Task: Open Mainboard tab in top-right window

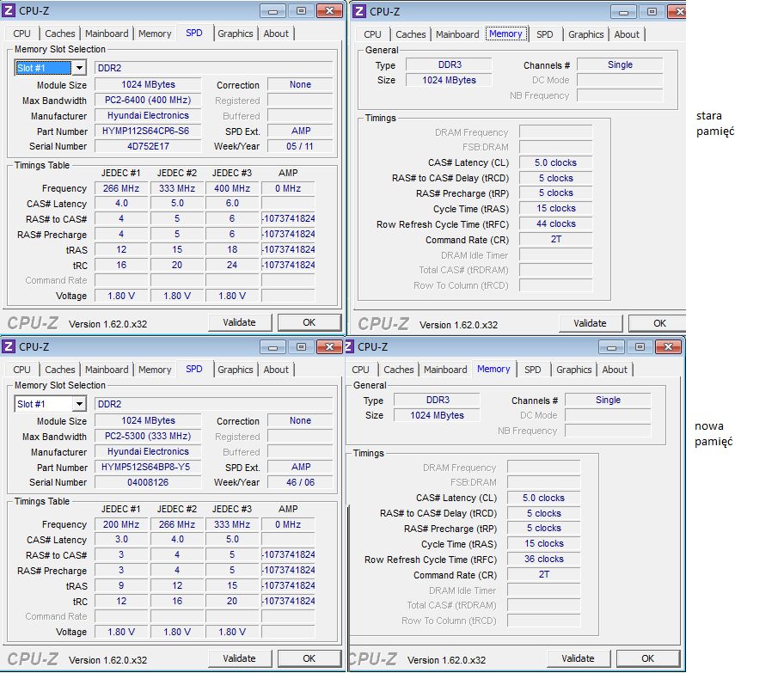Action: pos(457,34)
